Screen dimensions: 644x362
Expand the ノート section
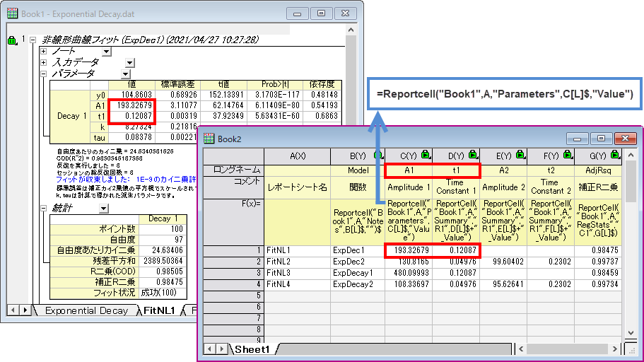click(44, 52)
